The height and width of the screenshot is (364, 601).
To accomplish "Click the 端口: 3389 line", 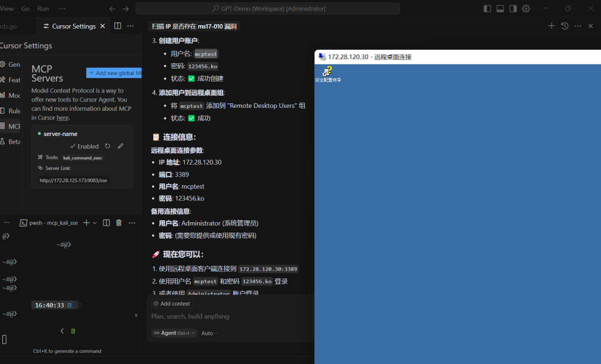I will [174, 175].
